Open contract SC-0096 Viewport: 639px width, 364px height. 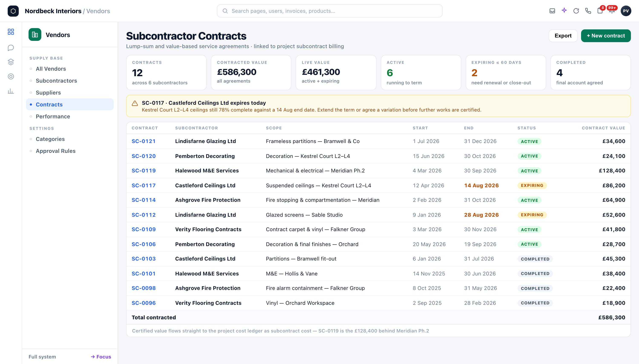[x=144, y=303]
